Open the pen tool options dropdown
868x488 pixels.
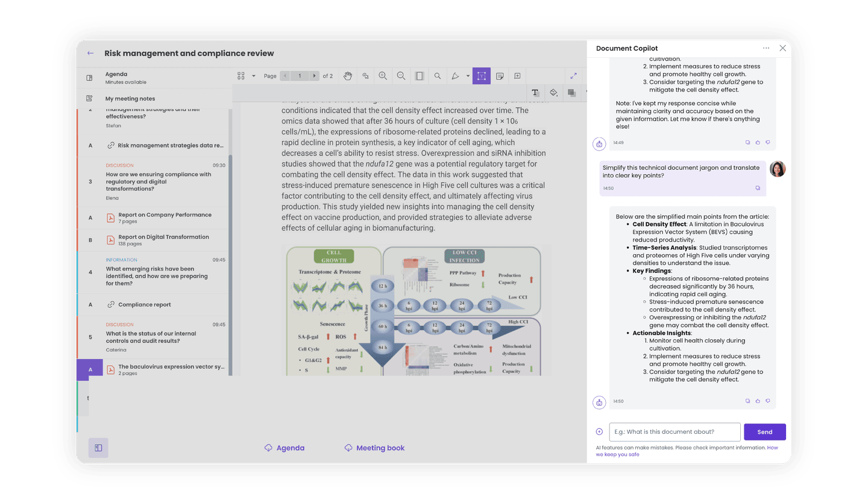467,76
